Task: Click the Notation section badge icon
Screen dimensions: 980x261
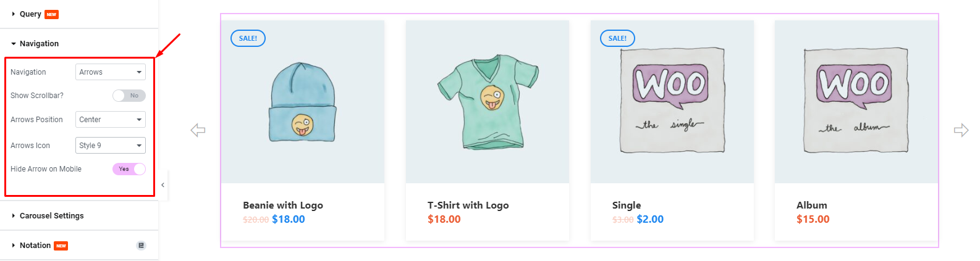Action: point(141,246)
